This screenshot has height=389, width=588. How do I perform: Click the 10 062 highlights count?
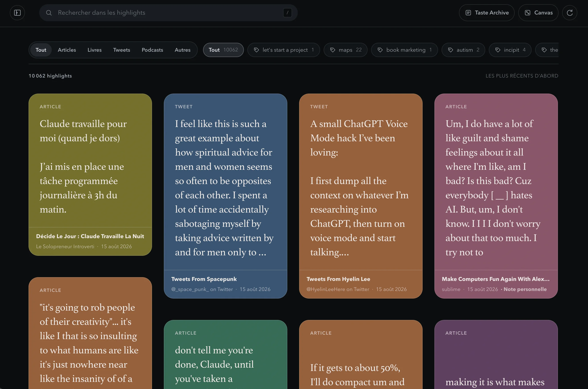point(50,76)
